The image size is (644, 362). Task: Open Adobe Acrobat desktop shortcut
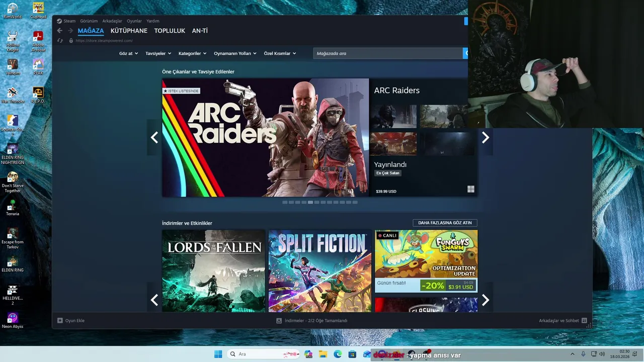point(38,41)
